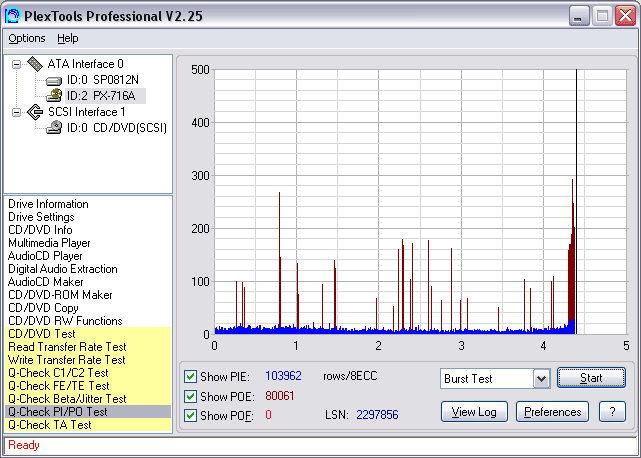Open the Burst Test dropdown
Screen dimensions: 641x458
pyautogui.click(x=541, y=379)
